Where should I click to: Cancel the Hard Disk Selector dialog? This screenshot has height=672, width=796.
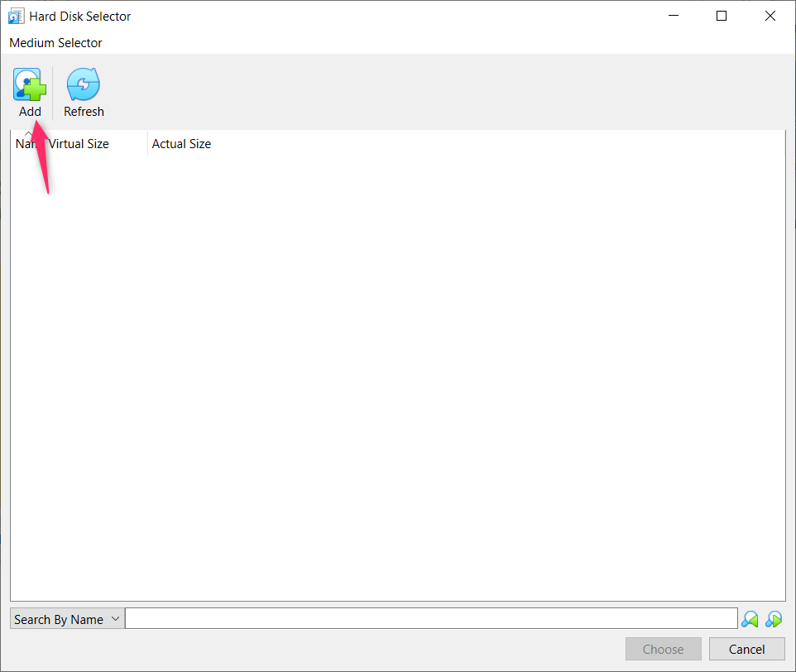point(746,649)
